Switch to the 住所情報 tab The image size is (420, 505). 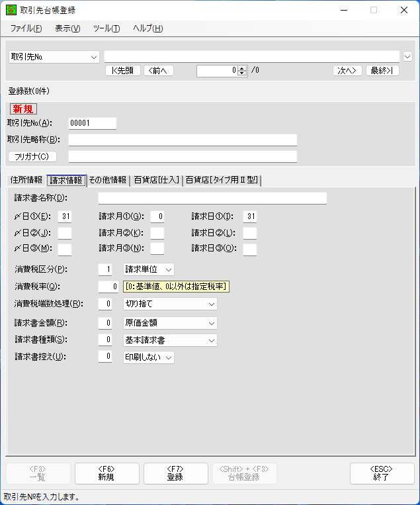tap(26, 180)
